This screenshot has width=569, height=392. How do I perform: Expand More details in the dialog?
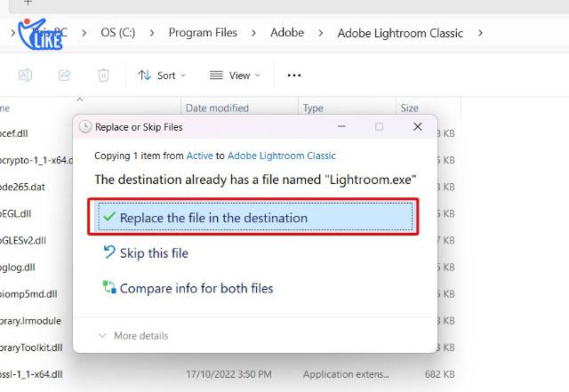[132, 336]
